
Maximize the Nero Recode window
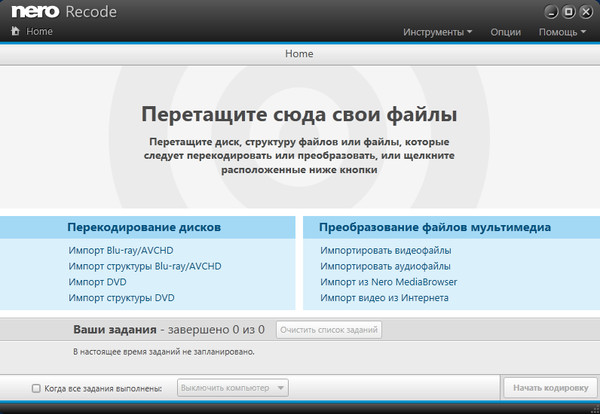568,12
